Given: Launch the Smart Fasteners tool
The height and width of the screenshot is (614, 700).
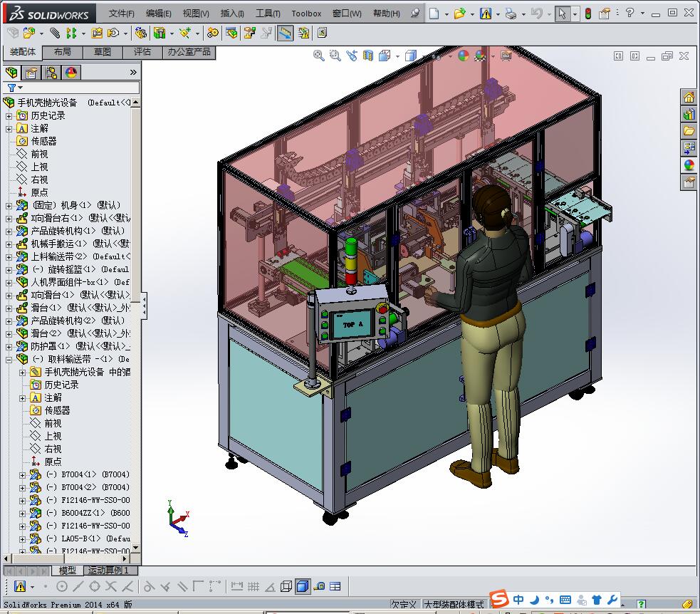Looking at the screenshot, I should (97, 33).
